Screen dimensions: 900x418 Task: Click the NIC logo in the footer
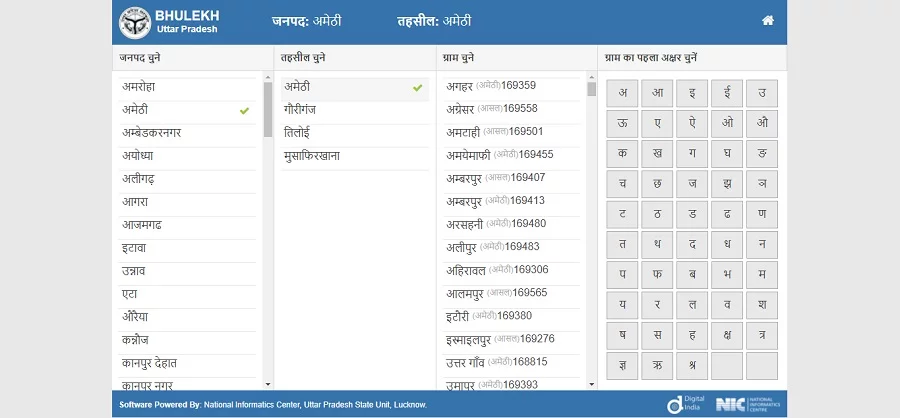click(748, 404)
